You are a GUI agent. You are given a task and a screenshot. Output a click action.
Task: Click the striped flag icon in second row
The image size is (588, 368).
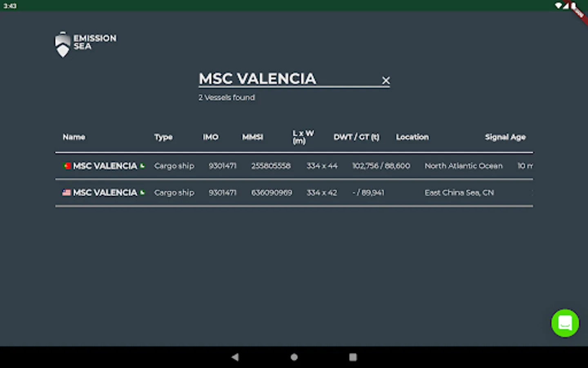click(67, 193)
